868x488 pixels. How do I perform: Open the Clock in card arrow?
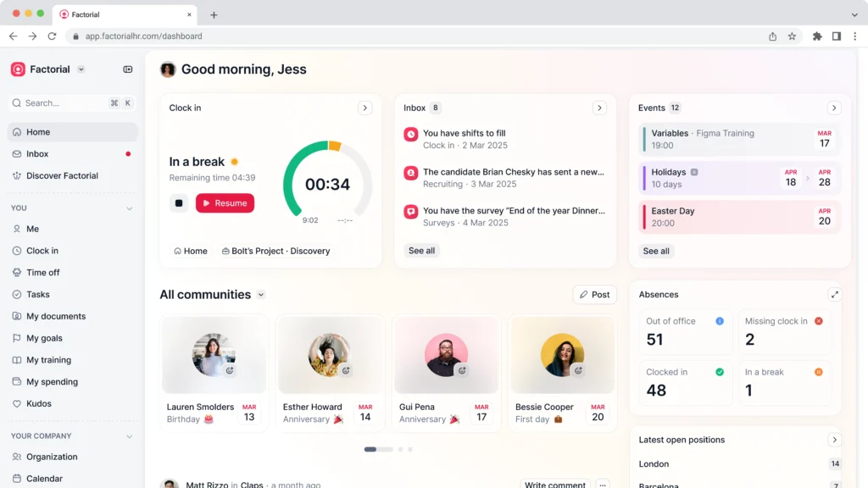[x=364, y=108]
